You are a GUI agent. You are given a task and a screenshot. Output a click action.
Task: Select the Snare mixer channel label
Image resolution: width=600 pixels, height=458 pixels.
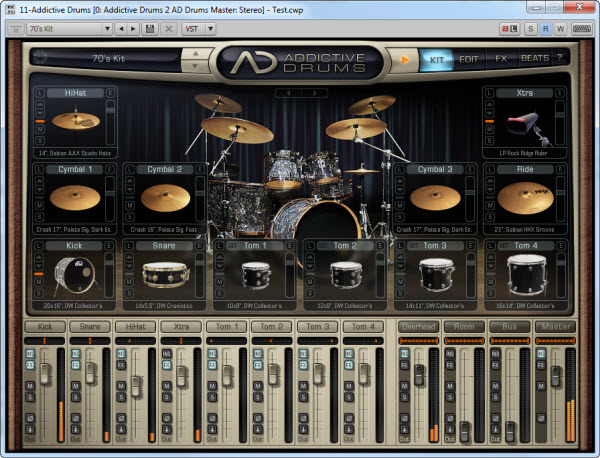[90, 327]
